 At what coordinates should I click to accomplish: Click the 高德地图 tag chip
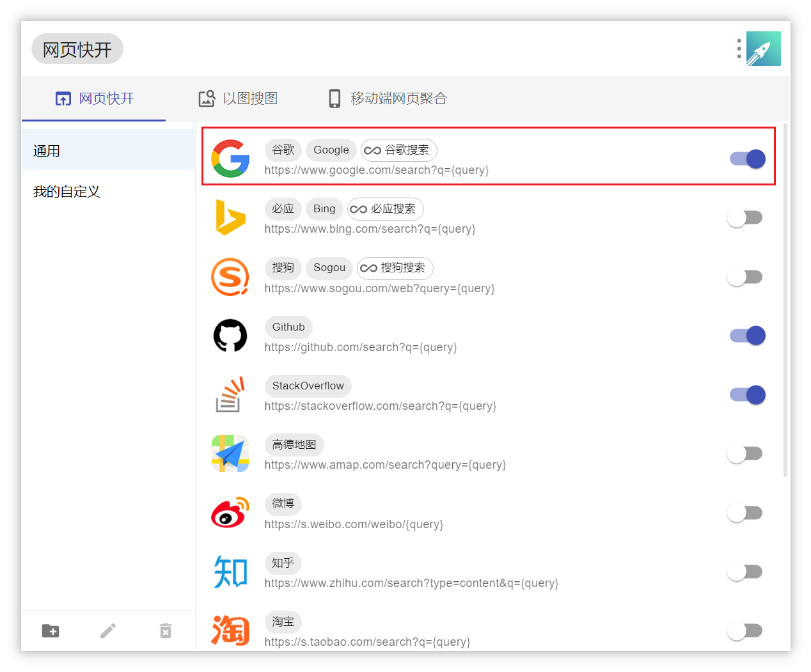[294, 445]
